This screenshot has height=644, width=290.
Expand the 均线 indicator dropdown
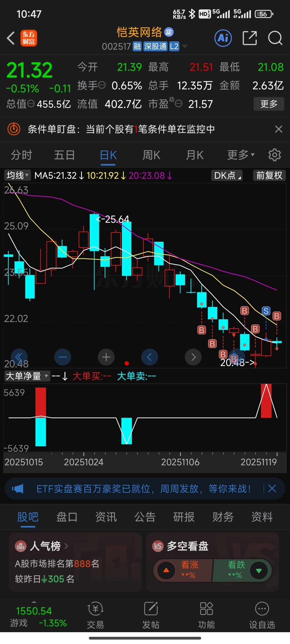[x=17, y=175]
